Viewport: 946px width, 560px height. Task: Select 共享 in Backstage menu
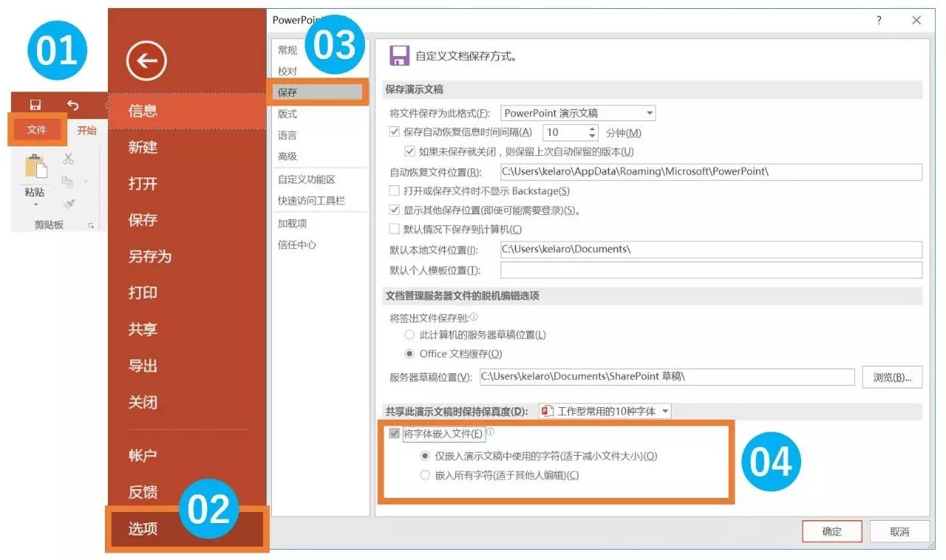pos(143,329)
